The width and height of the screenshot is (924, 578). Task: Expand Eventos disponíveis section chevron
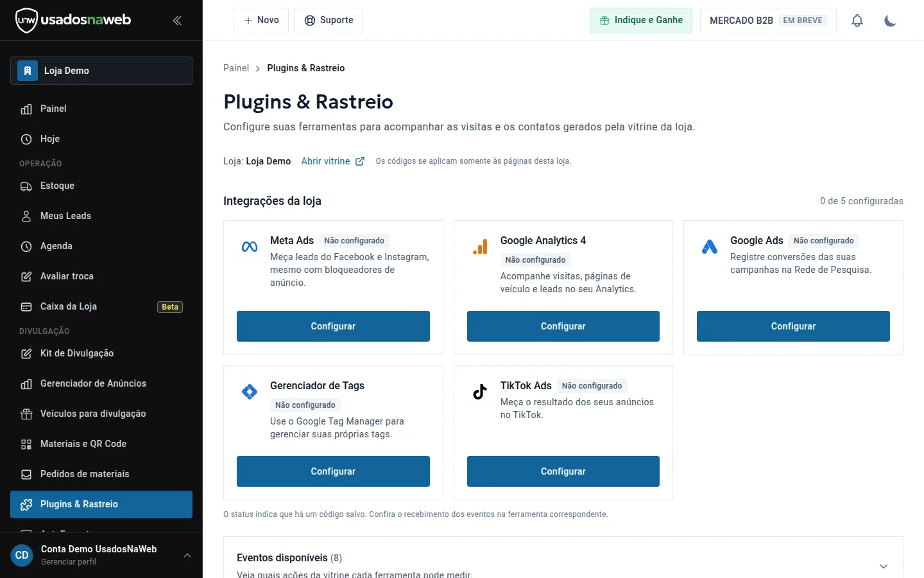coord(884,566)
